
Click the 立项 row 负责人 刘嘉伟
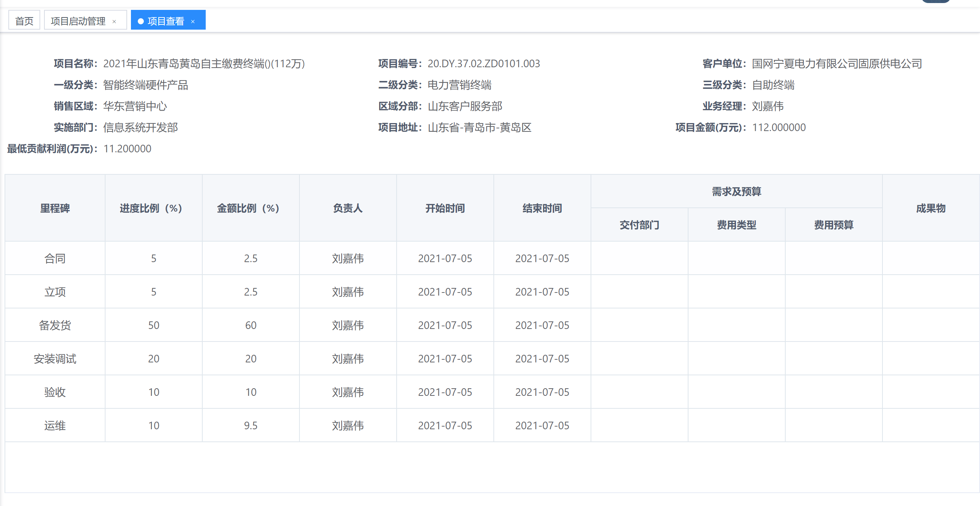pos(348,292)
